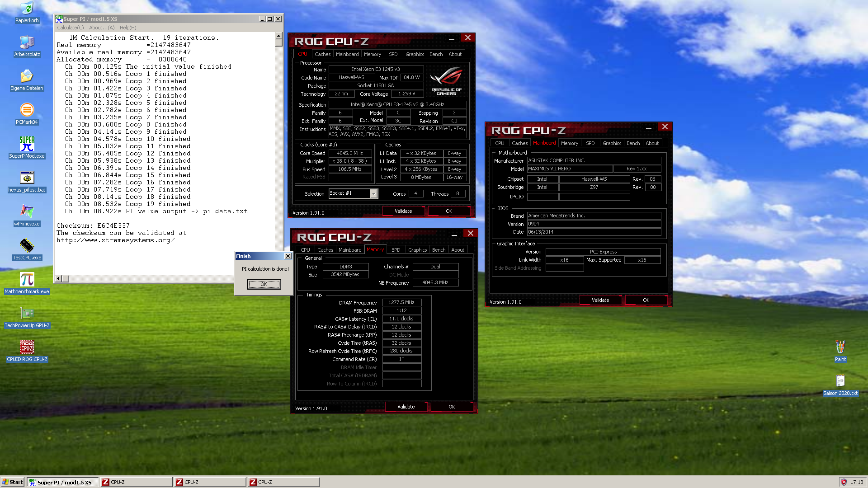Switch to Mainboard tab in CPU window

(347, 54)
